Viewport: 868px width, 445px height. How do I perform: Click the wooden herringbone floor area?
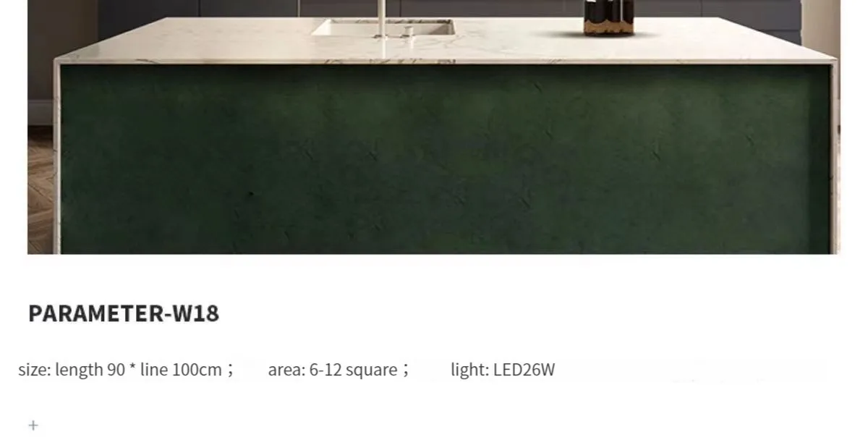coord(42,188)
